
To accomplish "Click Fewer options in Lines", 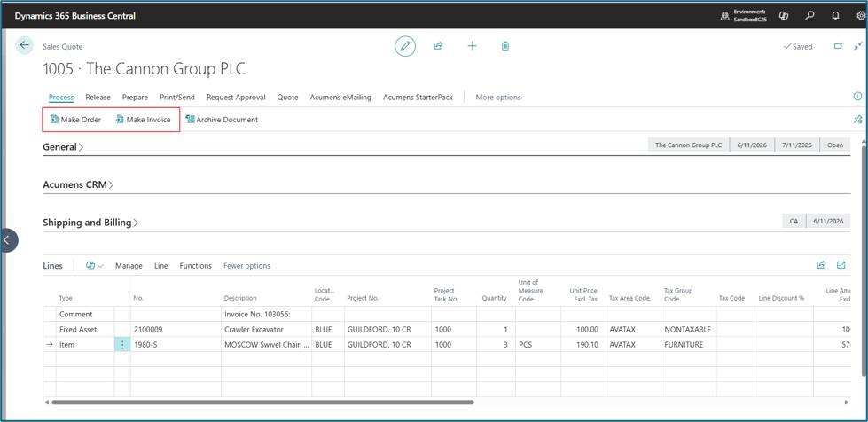I will pyautogui.click(x=246, y=266).
